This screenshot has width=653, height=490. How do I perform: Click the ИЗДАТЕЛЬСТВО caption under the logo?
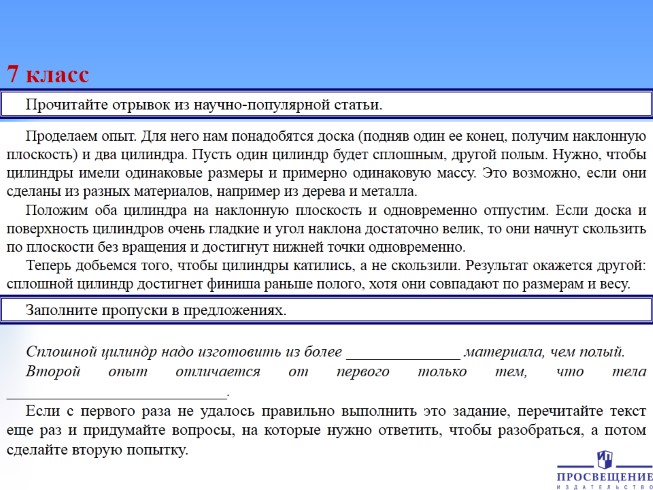pos(603,483)
